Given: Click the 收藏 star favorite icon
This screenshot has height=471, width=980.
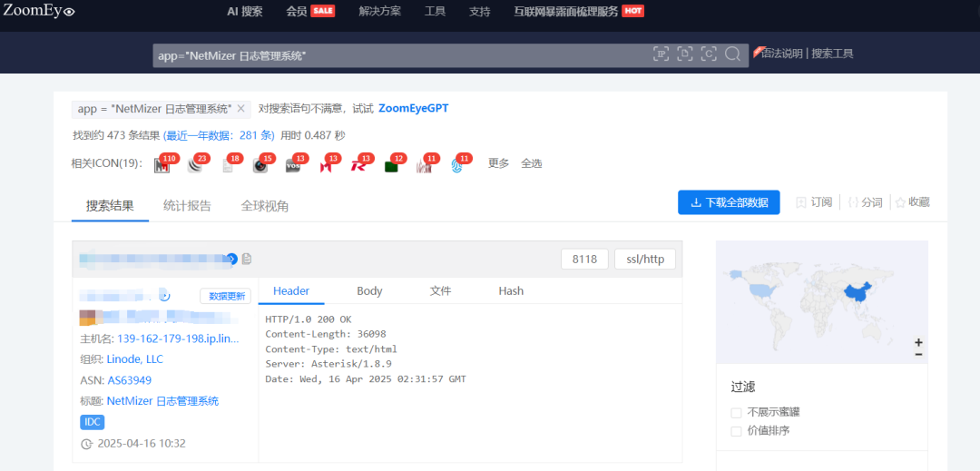Looking at the screenshot, I should pos(901,202).
